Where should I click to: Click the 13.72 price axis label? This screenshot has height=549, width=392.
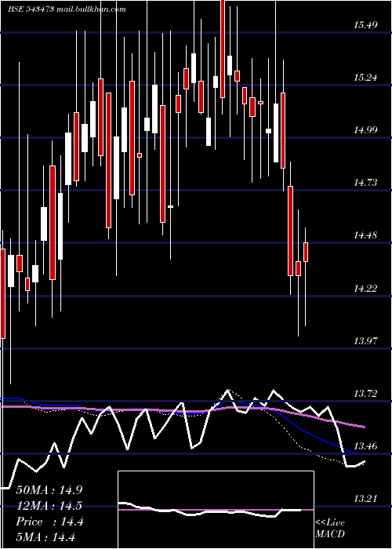tap(365, 393)
